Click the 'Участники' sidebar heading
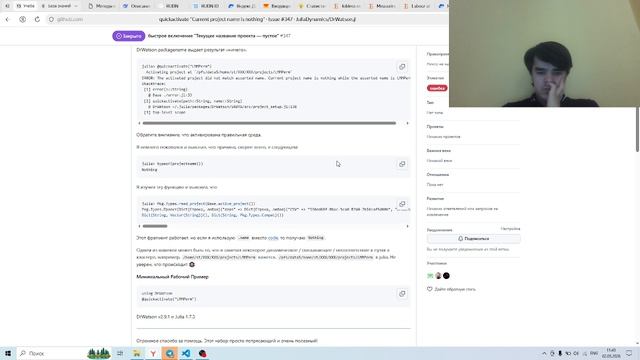 (x=437, y=263)
